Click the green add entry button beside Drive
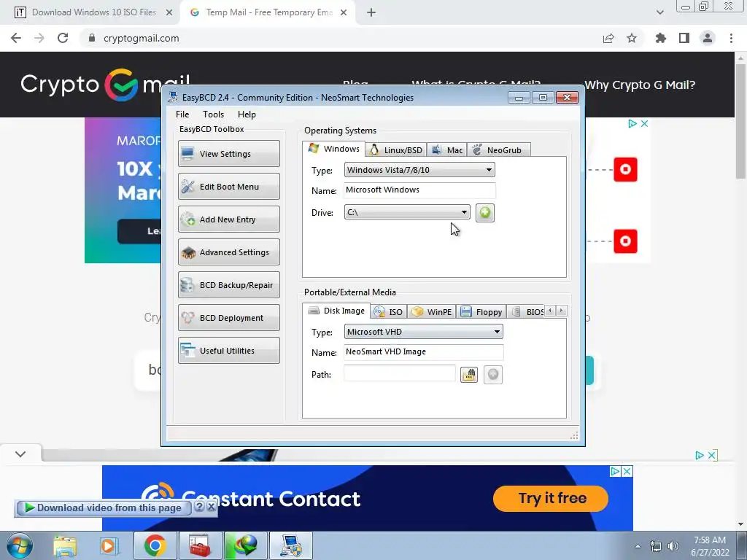This screenshot has height=560, width=747. pyautogui.click(x=484, y=212)
